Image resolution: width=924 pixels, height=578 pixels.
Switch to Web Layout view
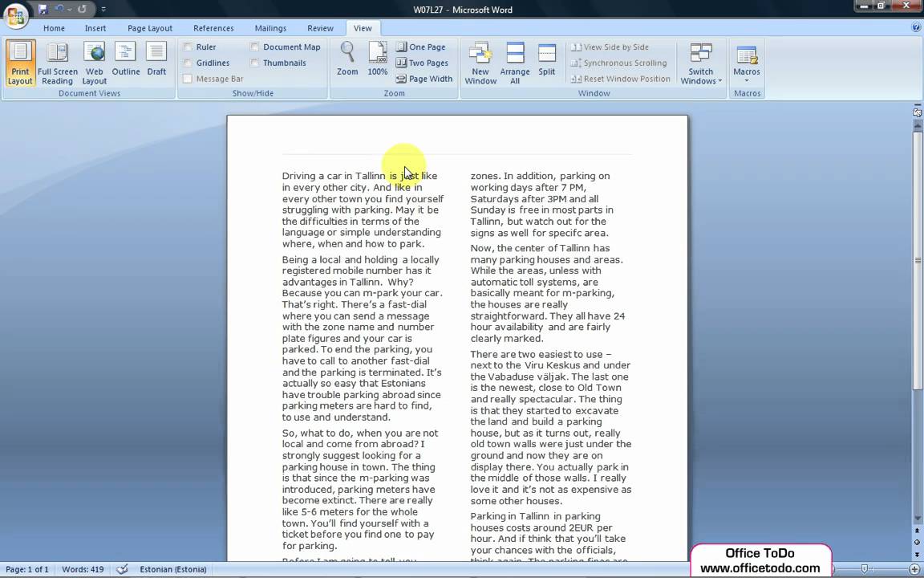[x=95, y=63]
